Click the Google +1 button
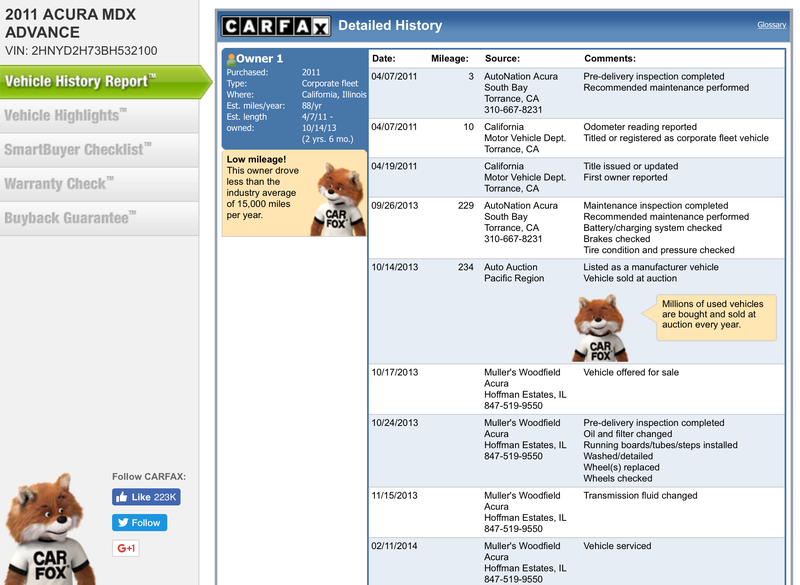This screenshot has width=800, height=585. tap(126, 548)
